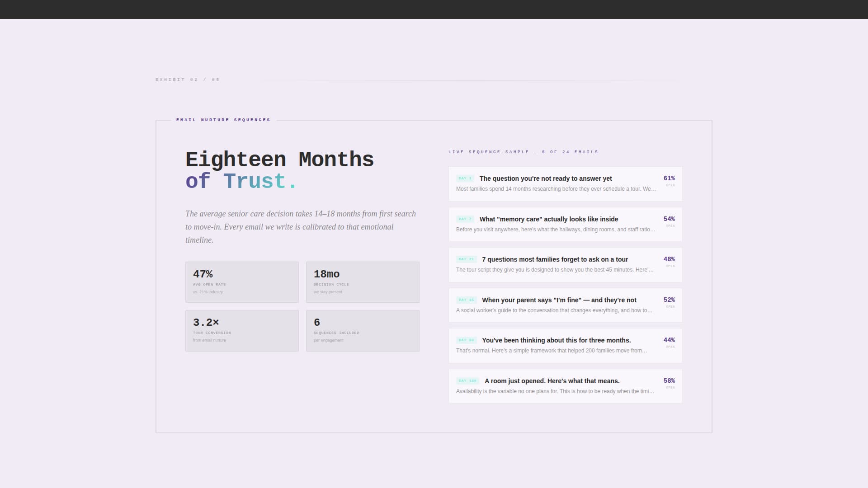Select the 18mo decision cycle tile
The image size is (868, 488).
click(x=363, y=282)
